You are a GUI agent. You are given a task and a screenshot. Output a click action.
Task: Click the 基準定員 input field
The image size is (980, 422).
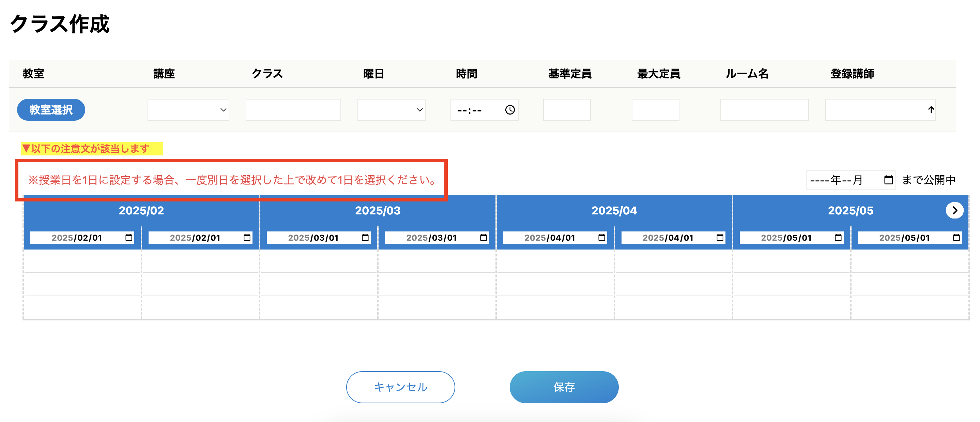point(566,110)
